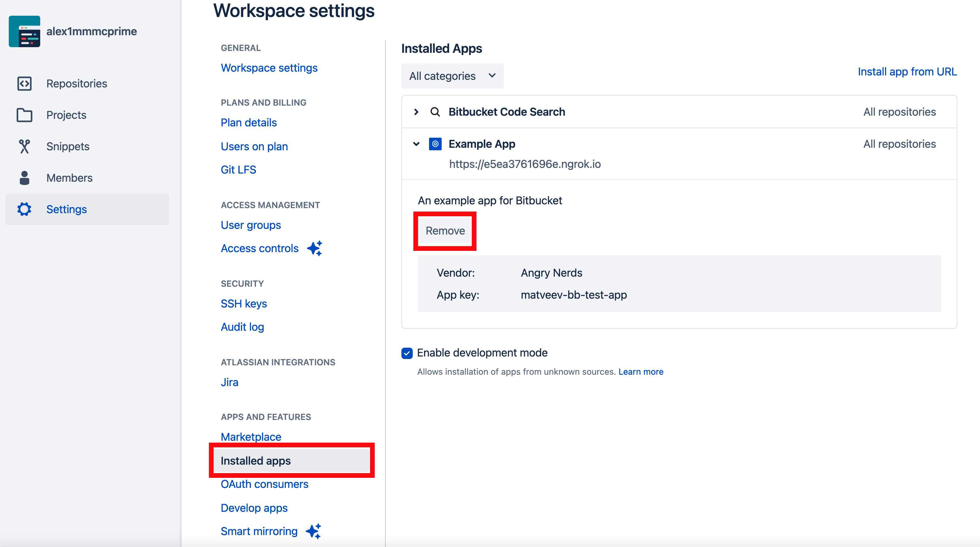Open OAuth consumers page

[264, 484]
